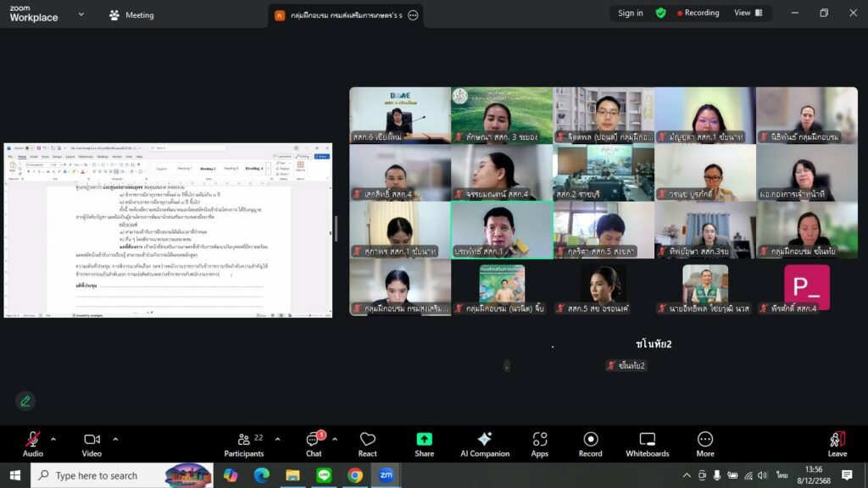Expand the video options chevron
The height and width of the screenshot is (488, 868).
point(115,439)
